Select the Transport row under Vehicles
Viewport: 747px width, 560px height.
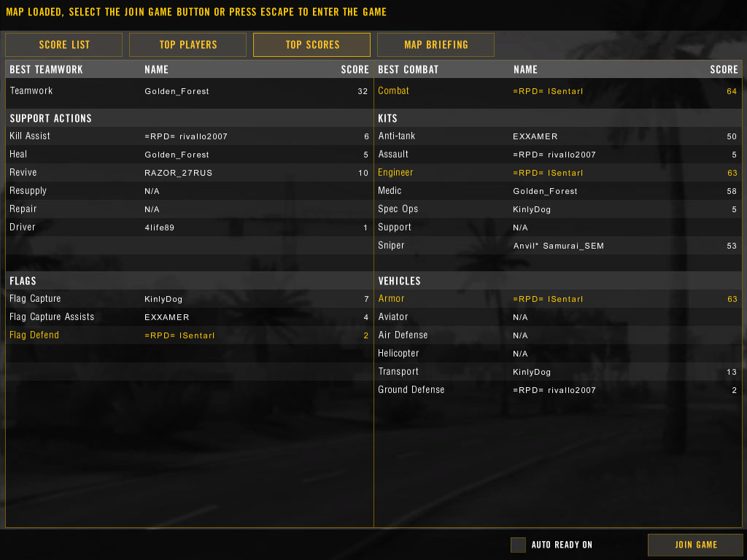[x=557, y=372]
